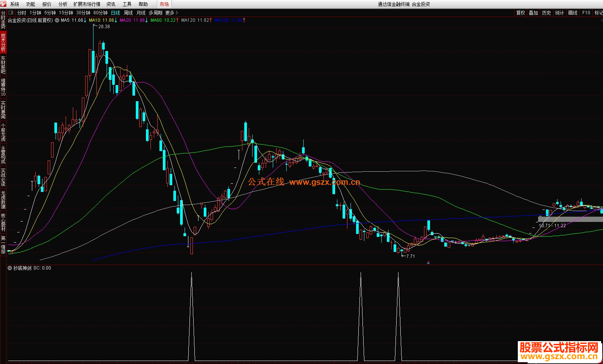Screen dimensions: 603x364
Task: Click the 复权 button
Action: click(x=521, y=13)
